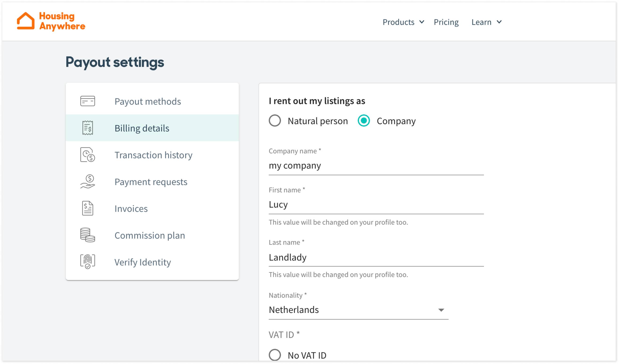The image size is (619, 364).
Task: Navigate to Verify Identity
Action: point(143,262)
